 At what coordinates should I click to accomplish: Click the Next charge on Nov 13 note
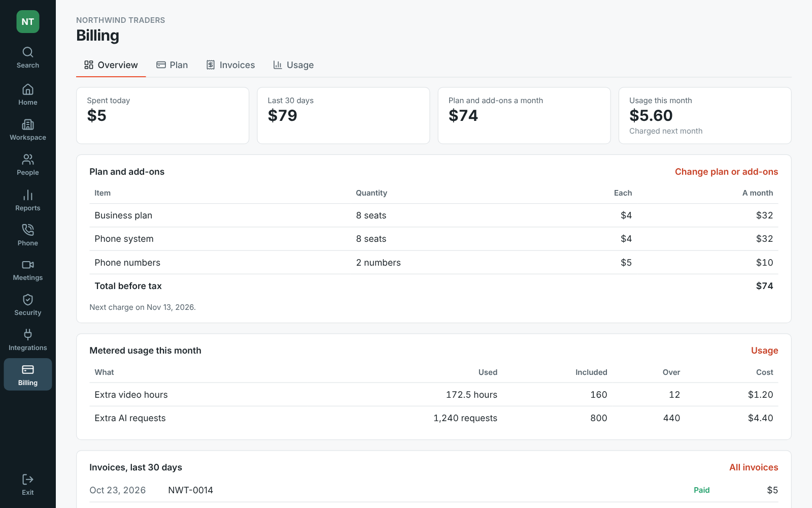(143, 307)
